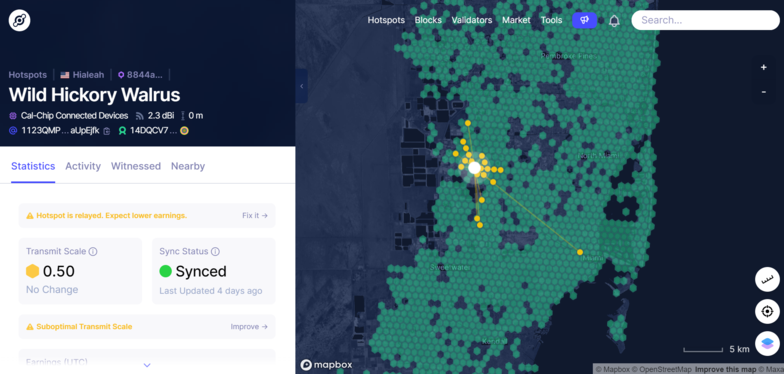
Task: Select the Statistics tab
Action: tap(33, 166)
